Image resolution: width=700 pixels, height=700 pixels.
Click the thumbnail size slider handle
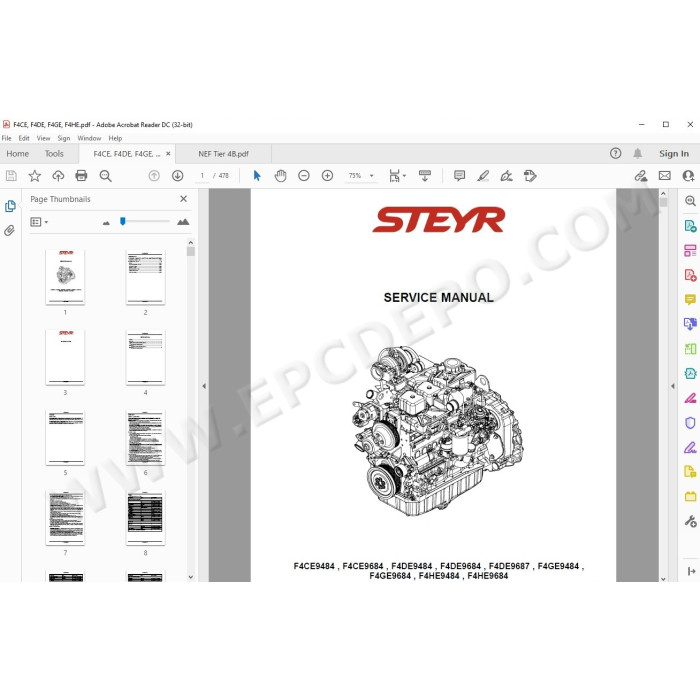pos(123,221)
